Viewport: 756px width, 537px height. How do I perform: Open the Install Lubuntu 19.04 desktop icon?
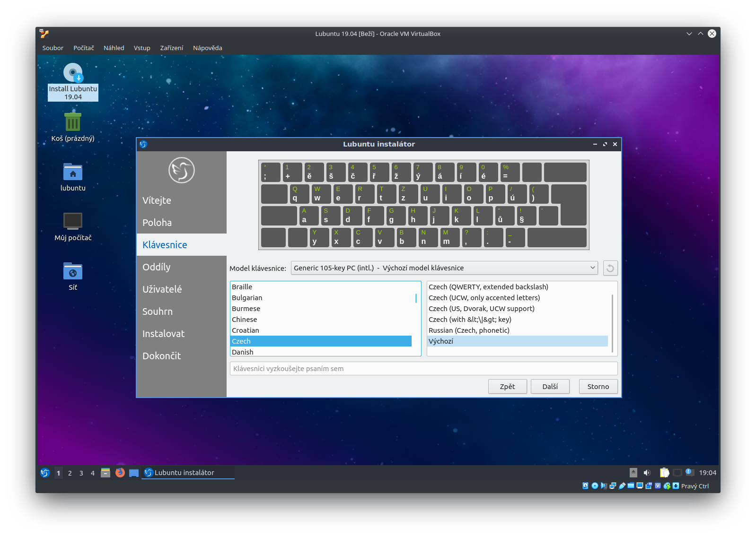pos(73,82)
